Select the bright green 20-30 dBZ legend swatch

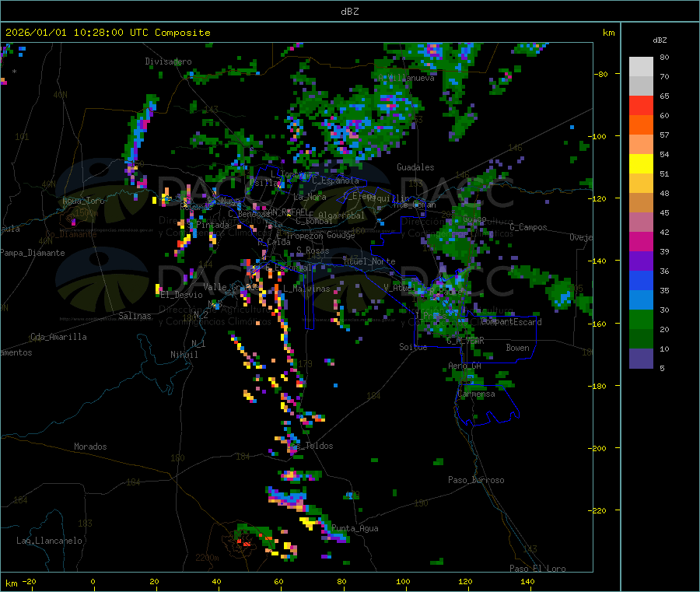[641, 319]
